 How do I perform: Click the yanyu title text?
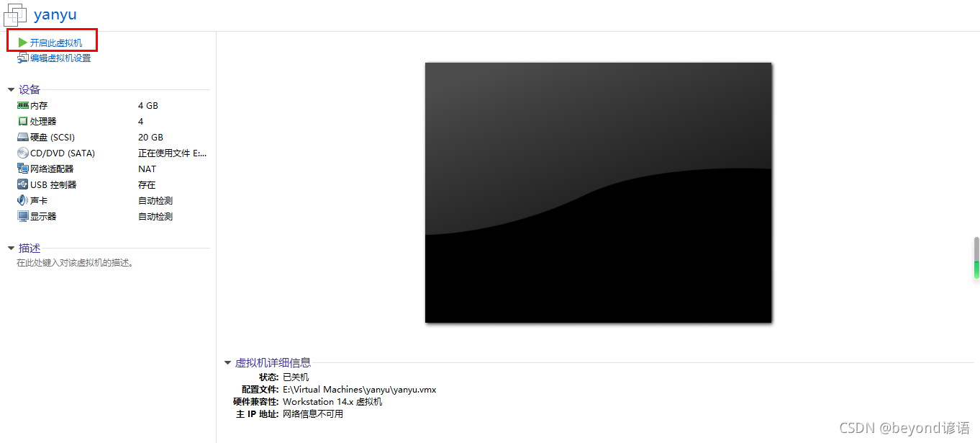tap(55, 14)
